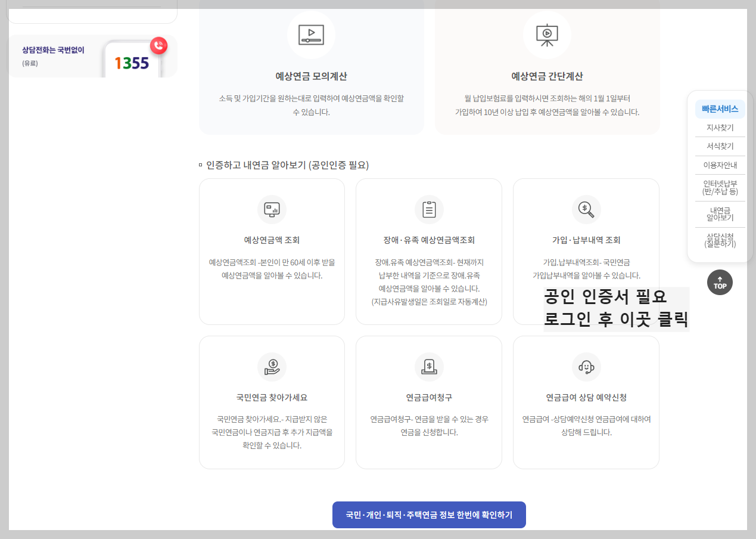Select the 연금급여청구 bag dollar icon
This screenshot has width=756, height=539.
(428, 367)
